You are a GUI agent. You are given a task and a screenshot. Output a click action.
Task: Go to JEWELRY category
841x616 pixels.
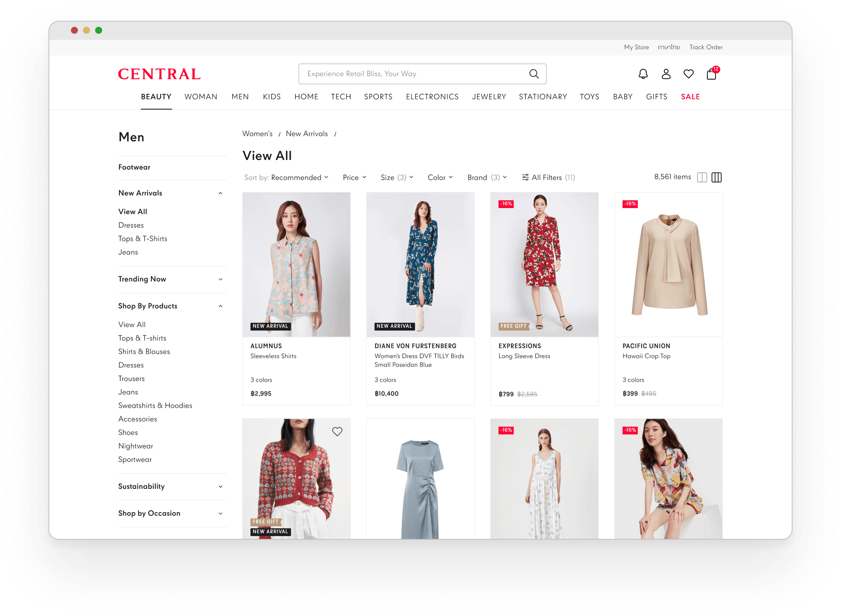(489, 97)
